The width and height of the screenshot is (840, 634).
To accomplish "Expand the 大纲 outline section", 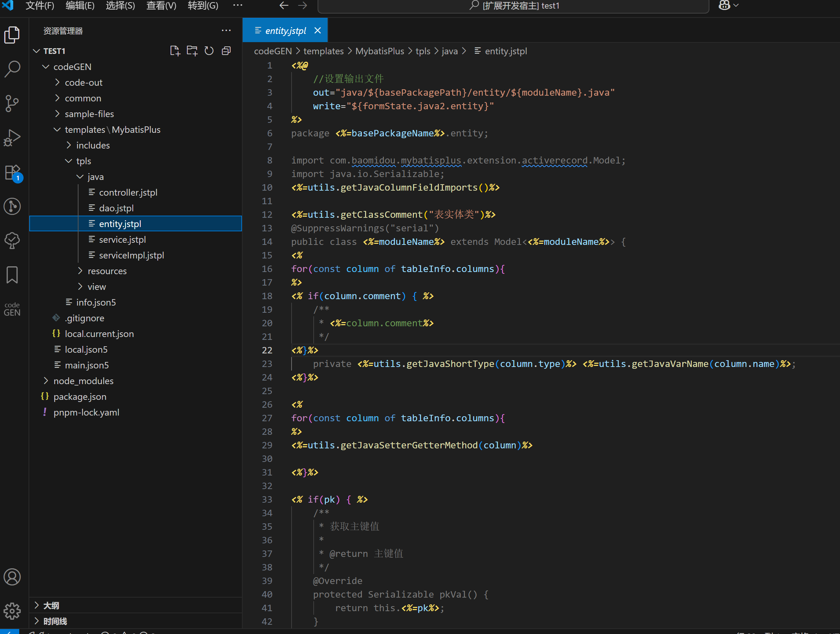I will click(136, 605).
